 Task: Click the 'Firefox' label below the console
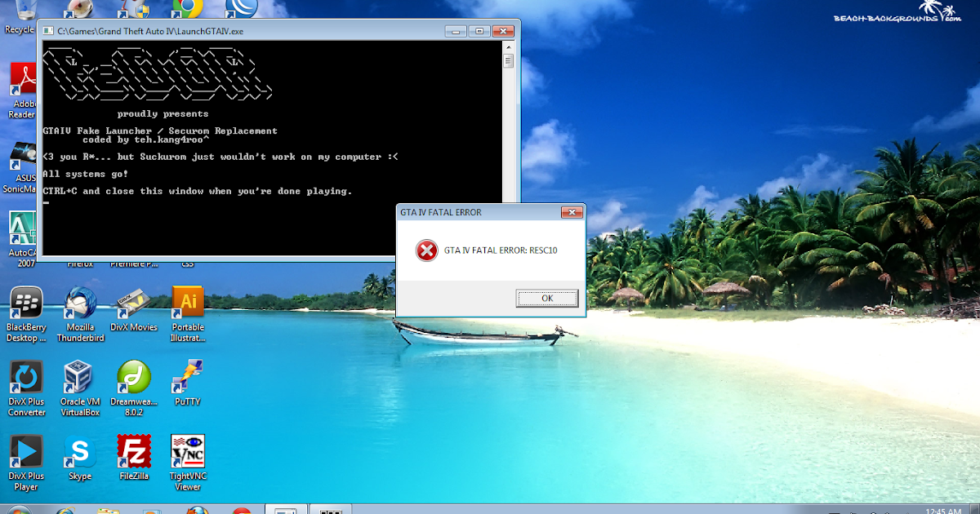(80, 264)
